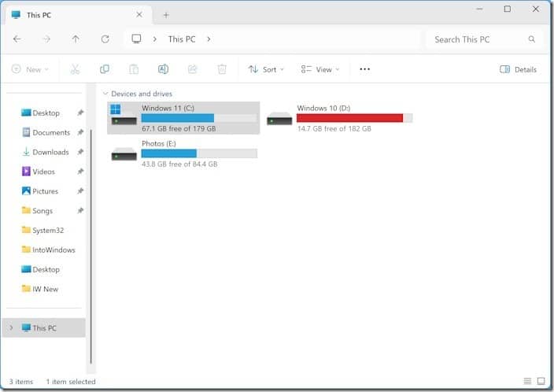The width and height of the screenshot is (554, 392).
Task: Click This PC breadcrumb in address bar
Action: point(182,39)
